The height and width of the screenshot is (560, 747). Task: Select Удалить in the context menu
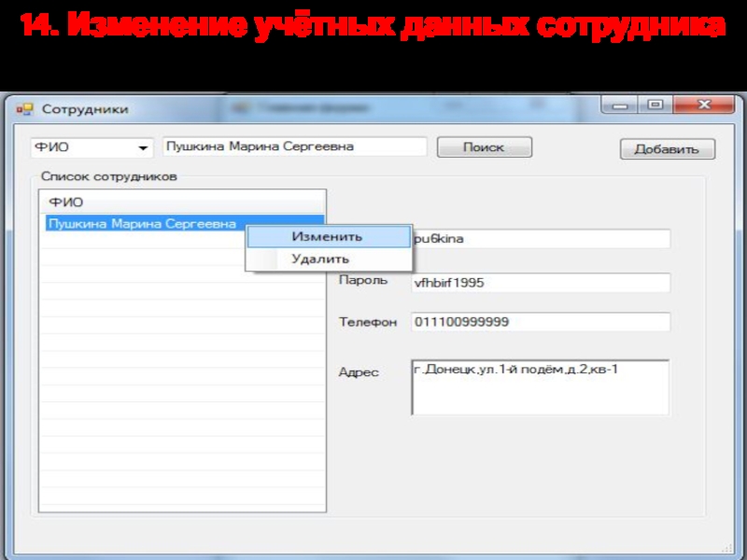(x=320, y=259)
